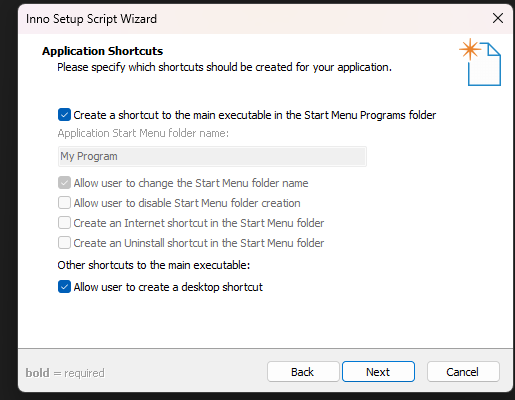The height and width of the screenshot is (400, 515).
Task: Click the Inno Setup Script Wizard title bar text
Action: (91, 19)
